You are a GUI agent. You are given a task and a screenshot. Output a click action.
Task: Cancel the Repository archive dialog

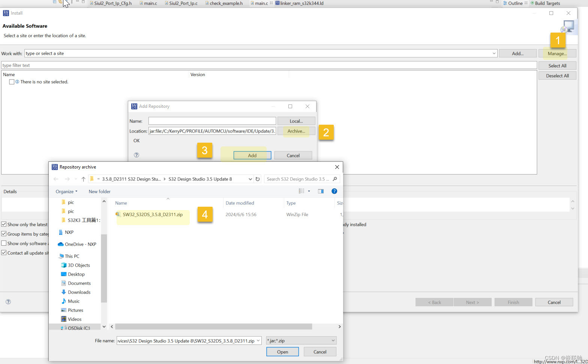coord(320,352)
